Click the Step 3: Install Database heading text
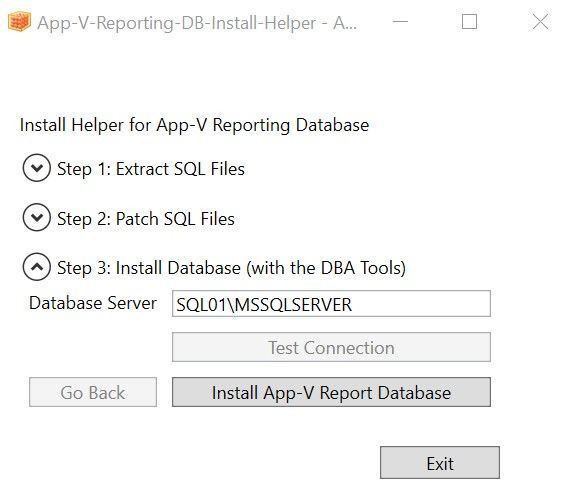 point(231,268)
